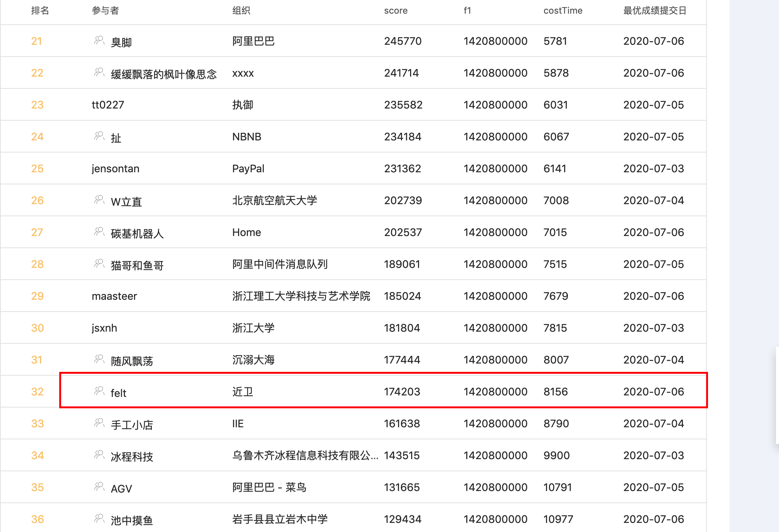Select participant name AGV
The width and height of the screenshot is (779, 532).
point(121,489)
